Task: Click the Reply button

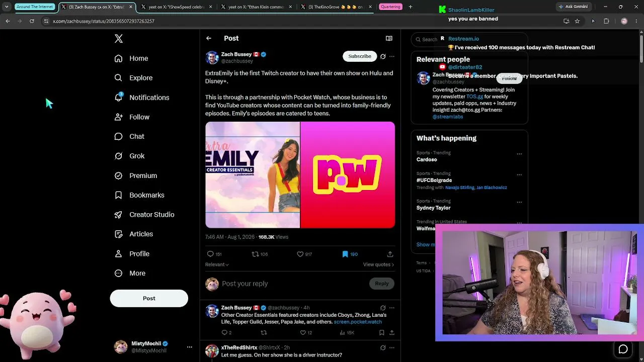Action: click(382, 284)
